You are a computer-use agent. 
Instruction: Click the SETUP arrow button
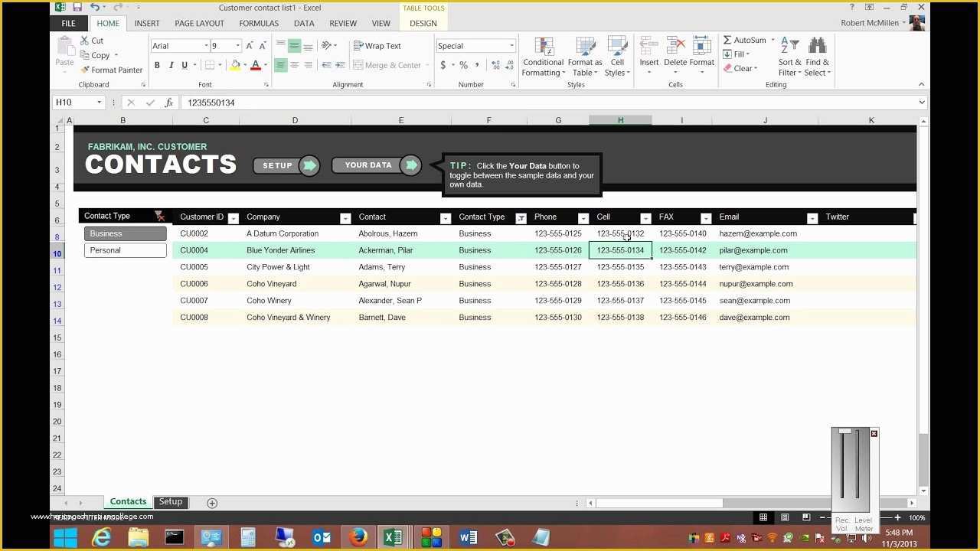(286, 165)
